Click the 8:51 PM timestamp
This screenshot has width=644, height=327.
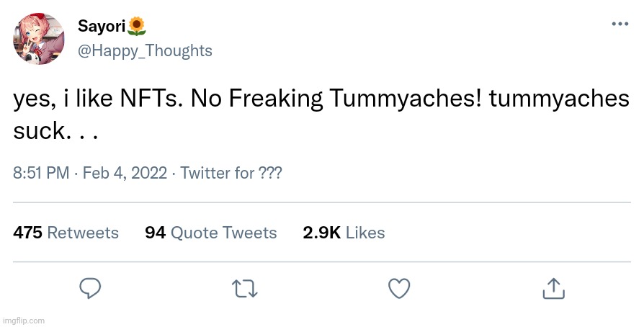41,174
